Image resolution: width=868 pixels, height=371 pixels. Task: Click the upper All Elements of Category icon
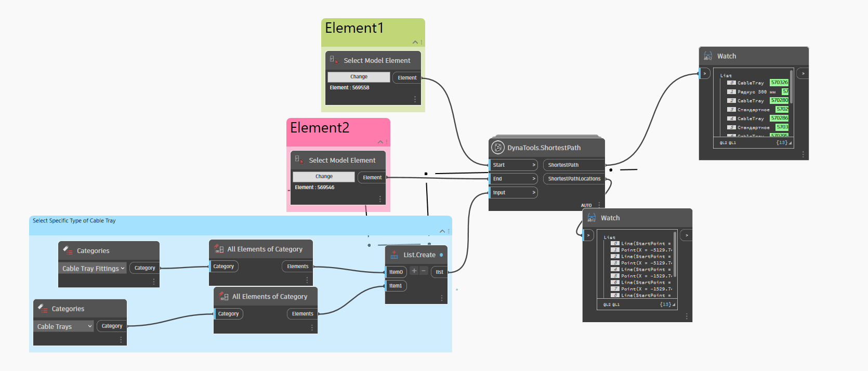click(x=219, y=249)
